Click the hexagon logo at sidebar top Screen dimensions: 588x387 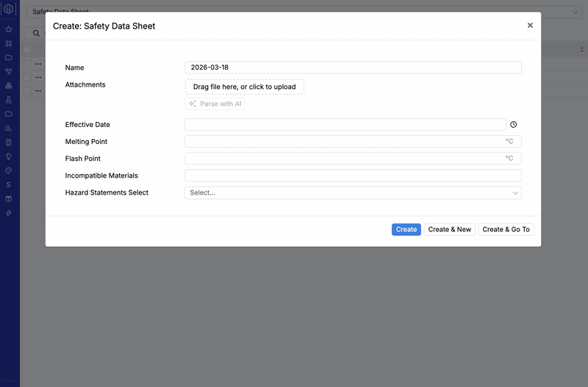pos(9,10)
